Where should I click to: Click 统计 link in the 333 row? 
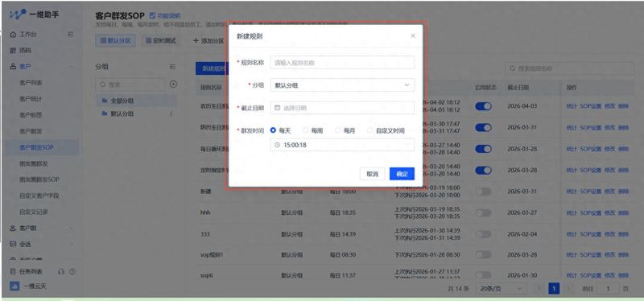click(572, 234)
